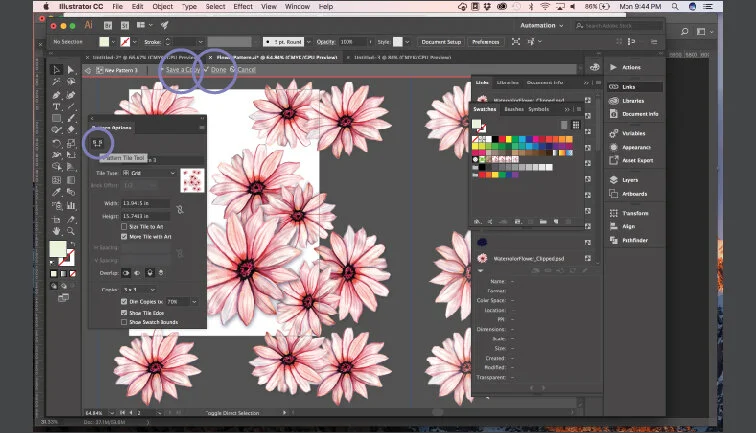Open the Dim Copies percentage dropdown
756x433 pixels.
coord(194,302)
